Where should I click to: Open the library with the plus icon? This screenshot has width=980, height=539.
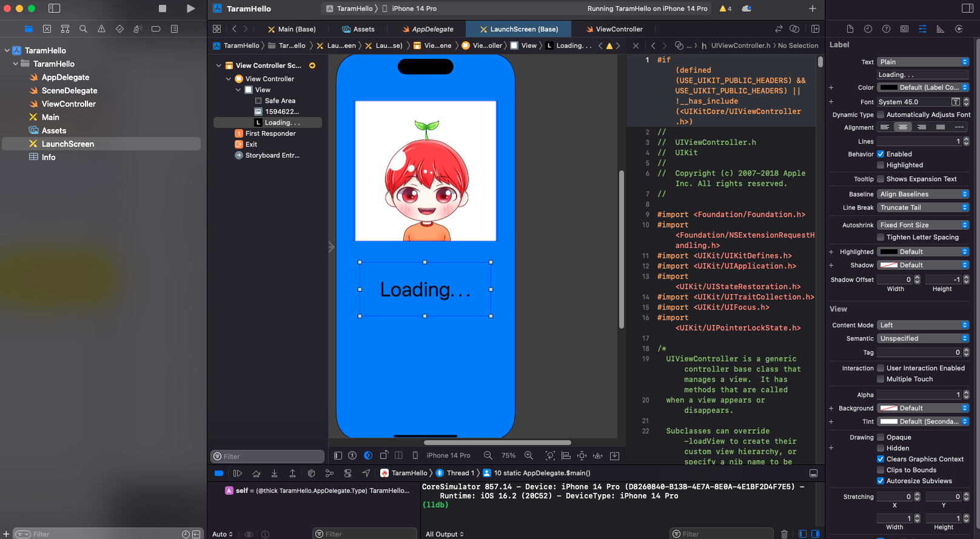click(813, 8)
